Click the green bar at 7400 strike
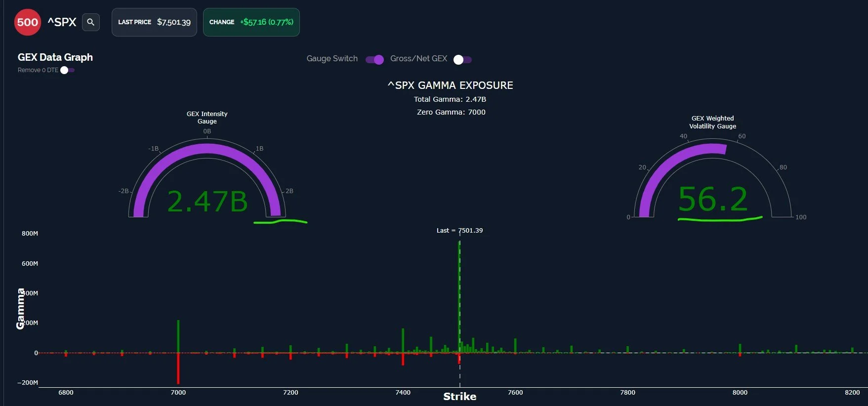The width and height of the screenshot is (868, 406). [403, 341]
